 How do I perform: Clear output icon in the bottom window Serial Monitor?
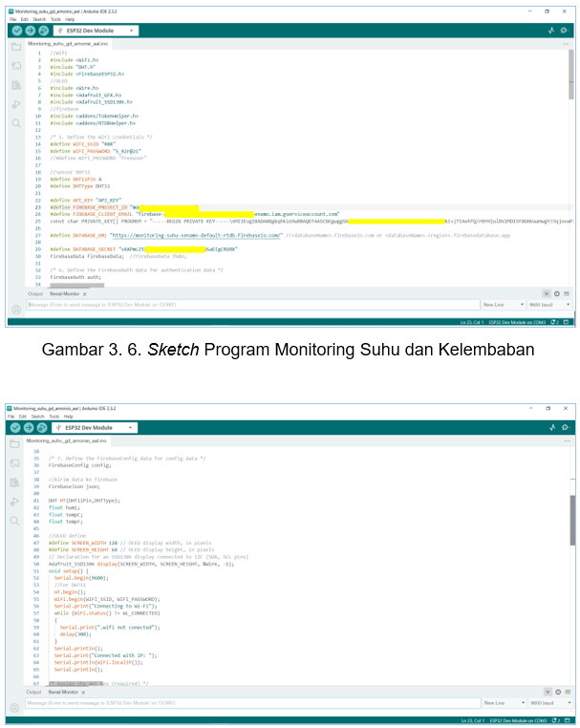pyautogui.click(x=568, y=692)
